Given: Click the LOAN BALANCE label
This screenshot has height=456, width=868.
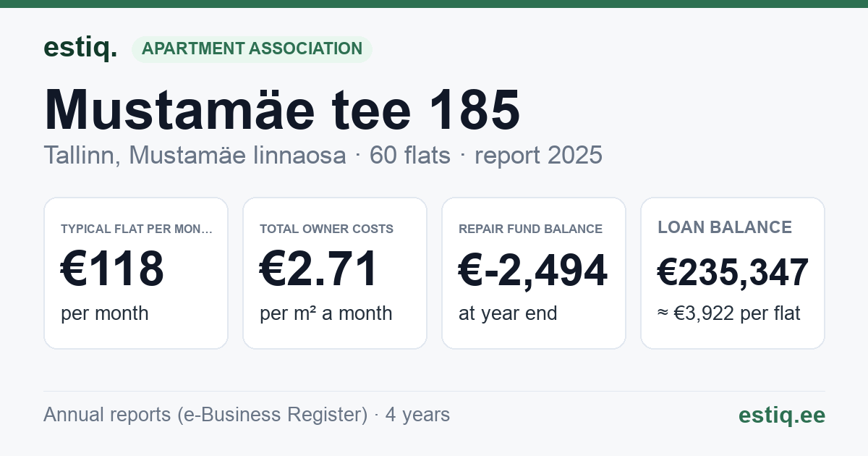Looking at the screenshot, I should coord(725,227).
